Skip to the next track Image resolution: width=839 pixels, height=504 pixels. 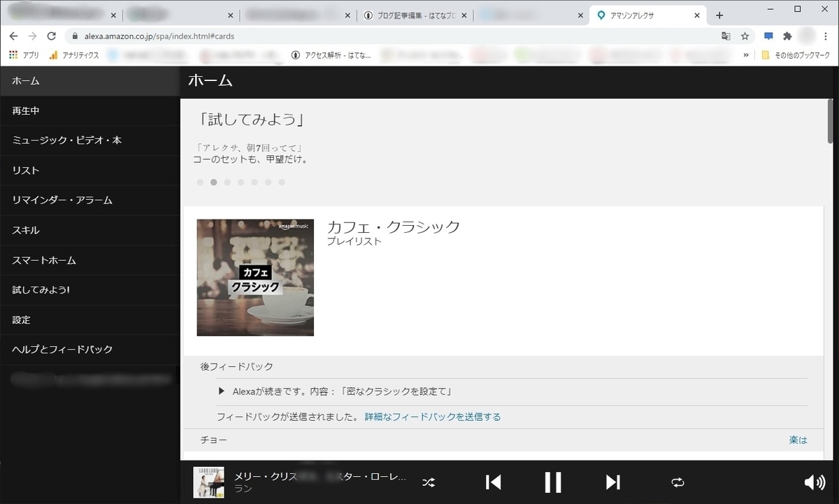(613, 482)
